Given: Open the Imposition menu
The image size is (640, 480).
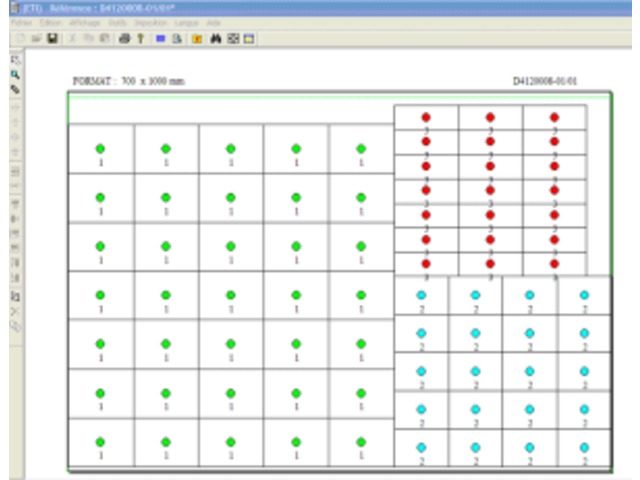Looking at the screenshot, I should pyautogui.click(x=150, y=22).
